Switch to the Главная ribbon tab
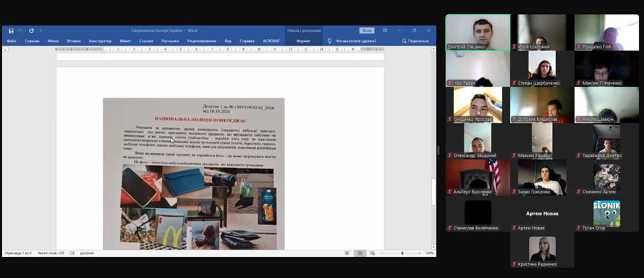The height and width of the screenshot is (278, 644). click(32, 41)
